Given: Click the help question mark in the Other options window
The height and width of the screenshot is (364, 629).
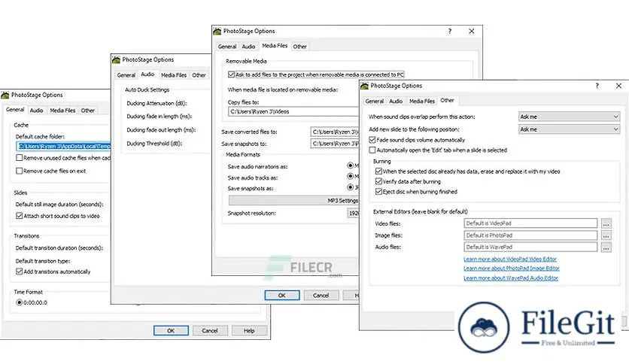Looking at the screenshot, I should click(597, 86).
